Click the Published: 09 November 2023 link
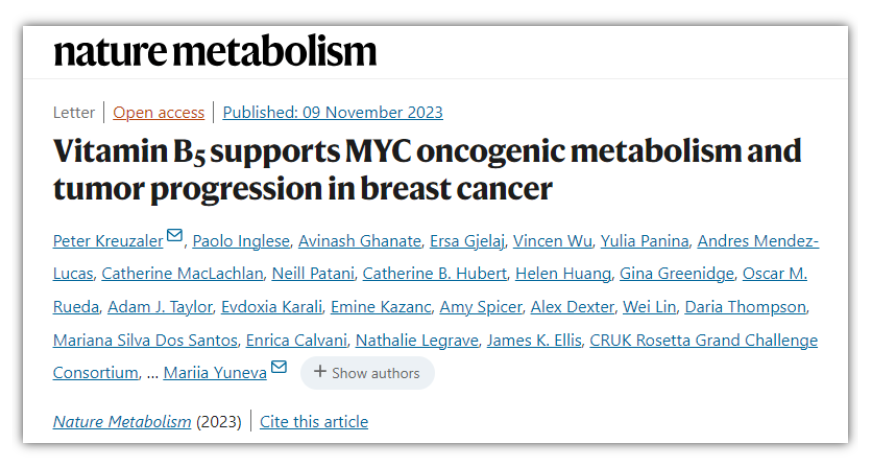Screen dimensions: 882x466 (332, 112)
